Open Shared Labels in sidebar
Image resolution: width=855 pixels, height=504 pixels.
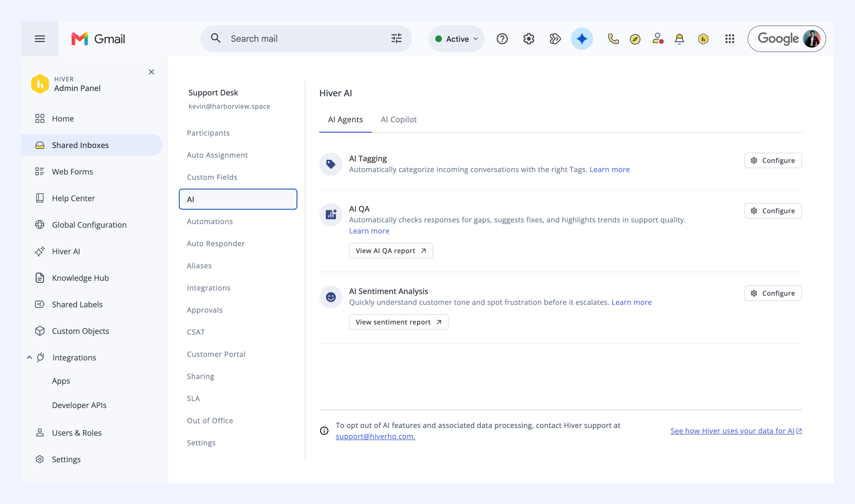(x=92, y=304)
